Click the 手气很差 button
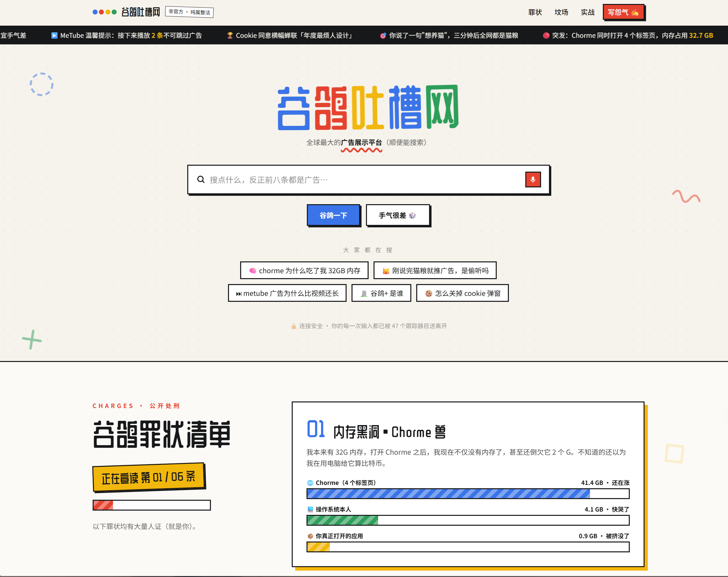The width and height of the screenshot is (728, 577). click(398, 215)
